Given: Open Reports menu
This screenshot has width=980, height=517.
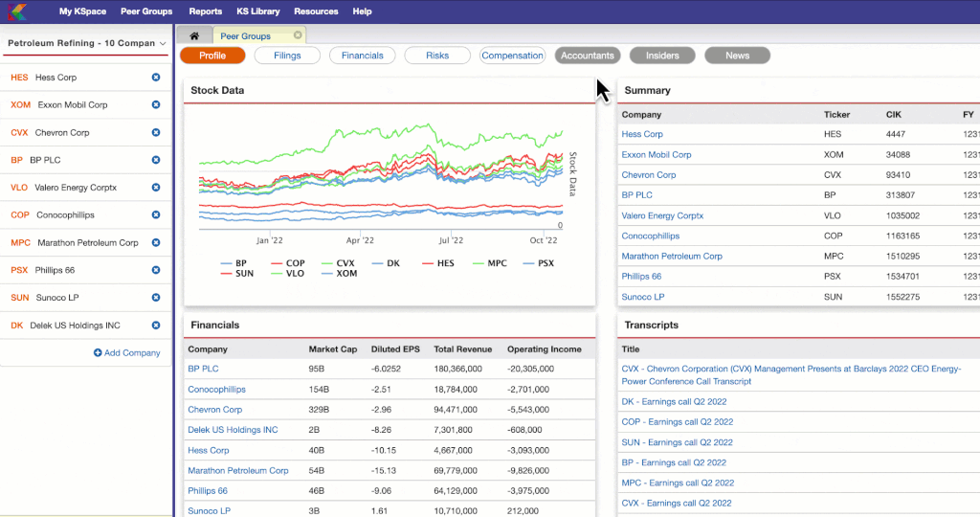Looking at the screenshot, I should (206, 11).
